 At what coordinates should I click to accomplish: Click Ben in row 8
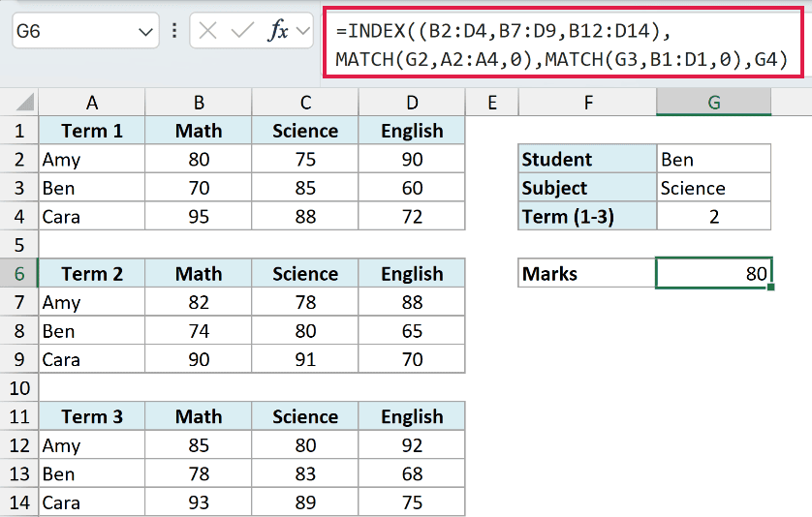coord(92,331)
